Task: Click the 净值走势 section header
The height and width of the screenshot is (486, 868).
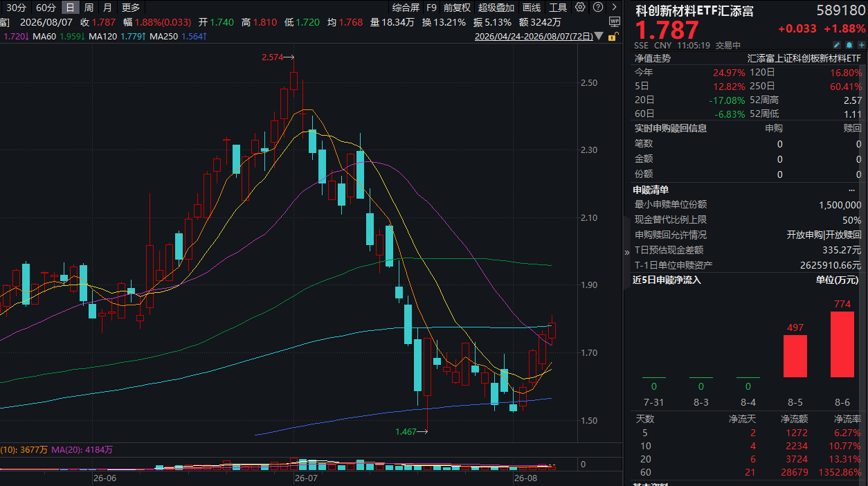Action: [653, 59]
